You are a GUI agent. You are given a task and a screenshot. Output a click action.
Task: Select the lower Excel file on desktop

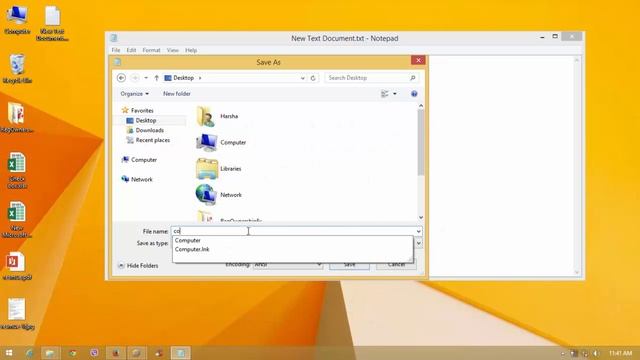pos(17,219)
